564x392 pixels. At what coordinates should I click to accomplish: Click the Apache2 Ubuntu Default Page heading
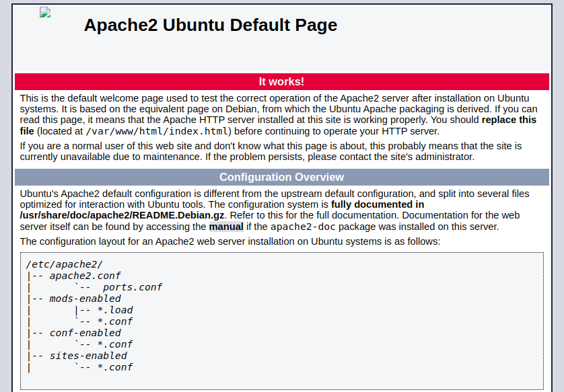click(x=211, y=25)
